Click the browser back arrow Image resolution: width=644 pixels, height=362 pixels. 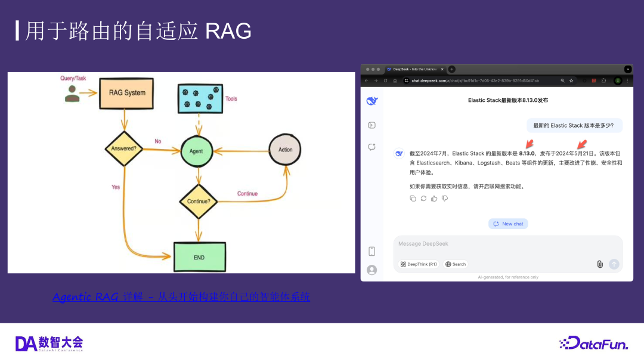tap(366, 81)
